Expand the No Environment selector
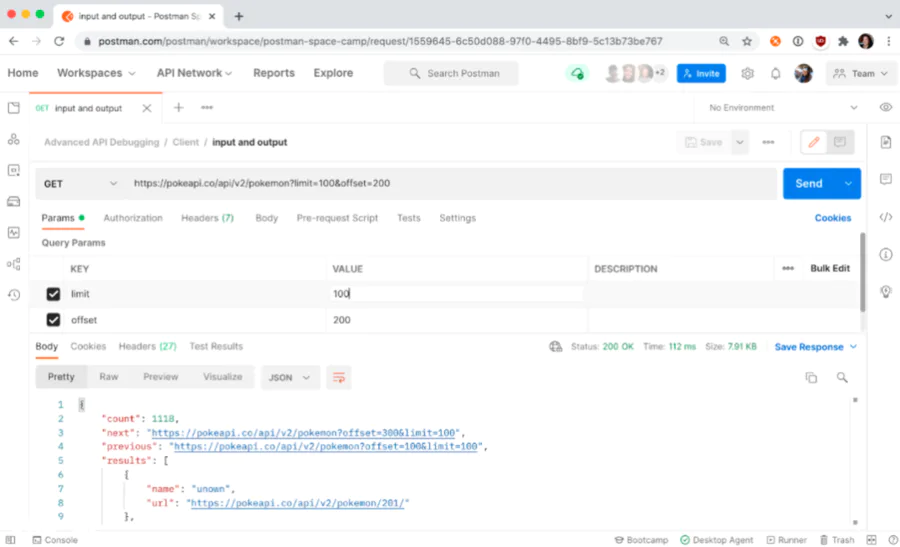The width and height of the screenshot is (900, 547). point(783,107)
